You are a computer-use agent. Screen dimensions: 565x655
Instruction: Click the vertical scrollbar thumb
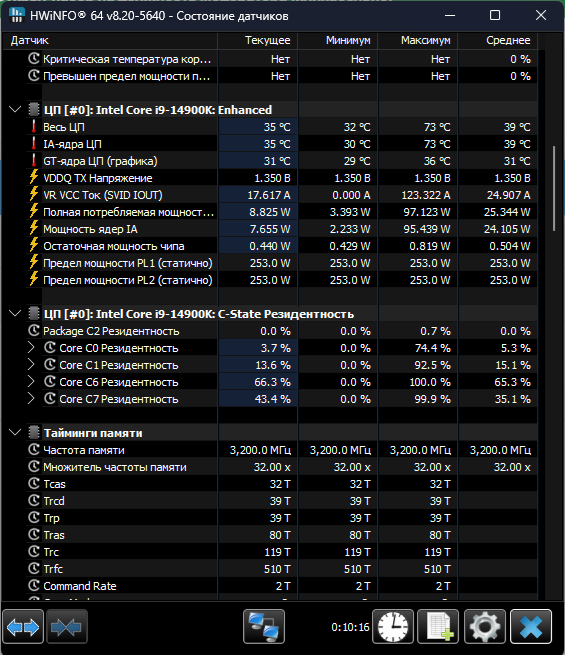click(x=554, y=188)
